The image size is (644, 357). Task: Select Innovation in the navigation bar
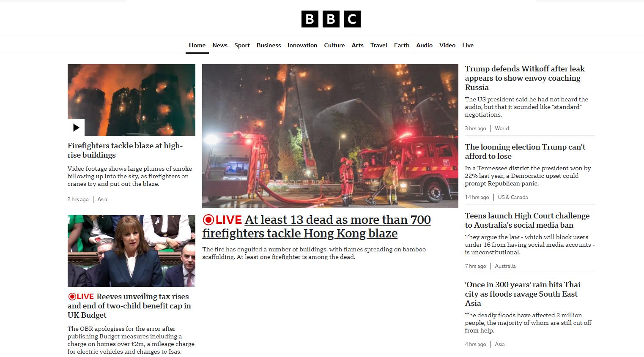tap(302, 45)
